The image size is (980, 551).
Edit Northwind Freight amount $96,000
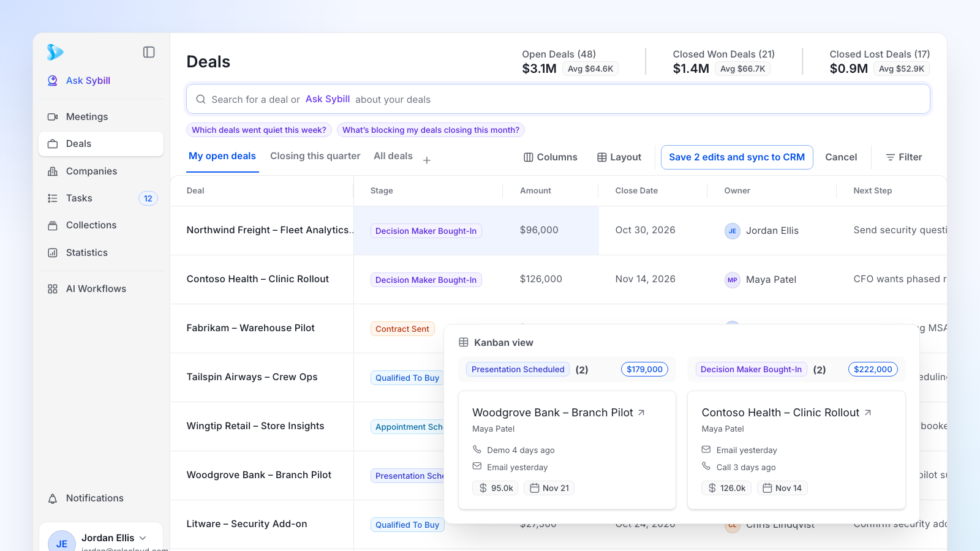pyautogui.click(x=539, y=230)
